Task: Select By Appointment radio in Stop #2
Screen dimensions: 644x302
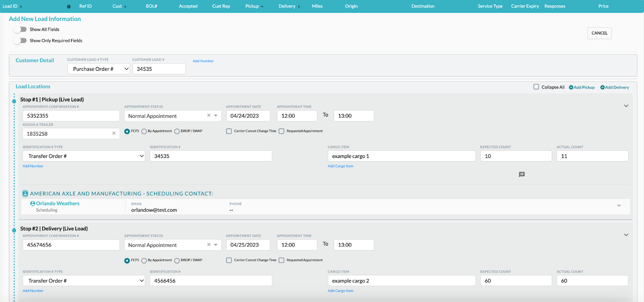Action: click(x=144, y=260)
